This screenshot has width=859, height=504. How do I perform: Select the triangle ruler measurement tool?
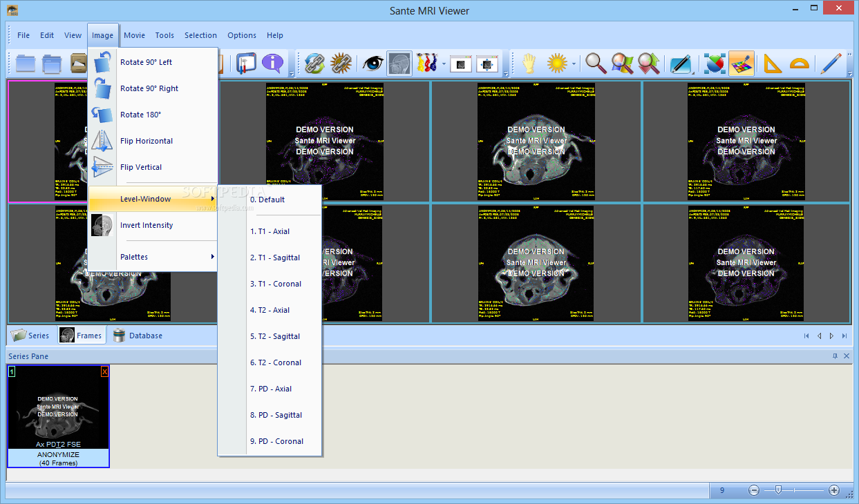(772, 64)
